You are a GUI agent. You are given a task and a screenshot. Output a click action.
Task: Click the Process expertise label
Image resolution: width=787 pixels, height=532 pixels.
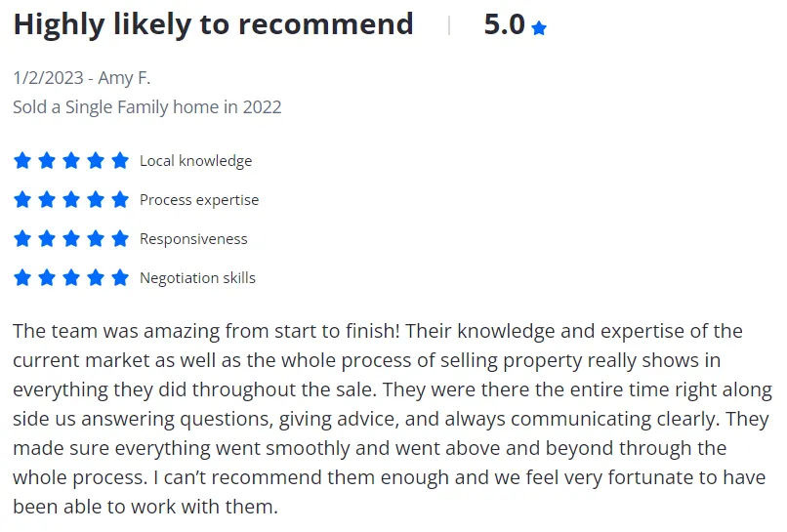[199, 200]
